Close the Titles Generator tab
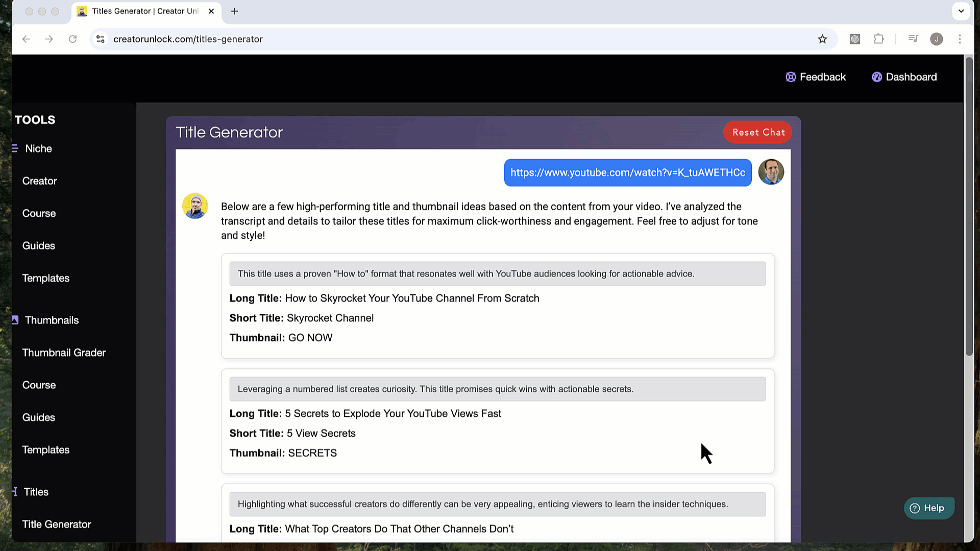This screenshot has height=551, width=980. coord(211,11)
